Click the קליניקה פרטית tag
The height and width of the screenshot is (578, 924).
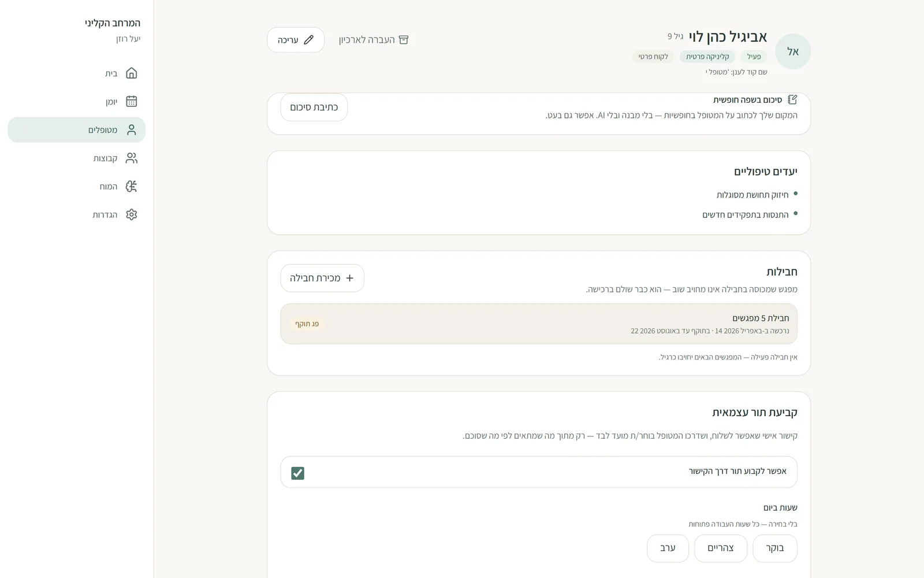coord(707,57)
